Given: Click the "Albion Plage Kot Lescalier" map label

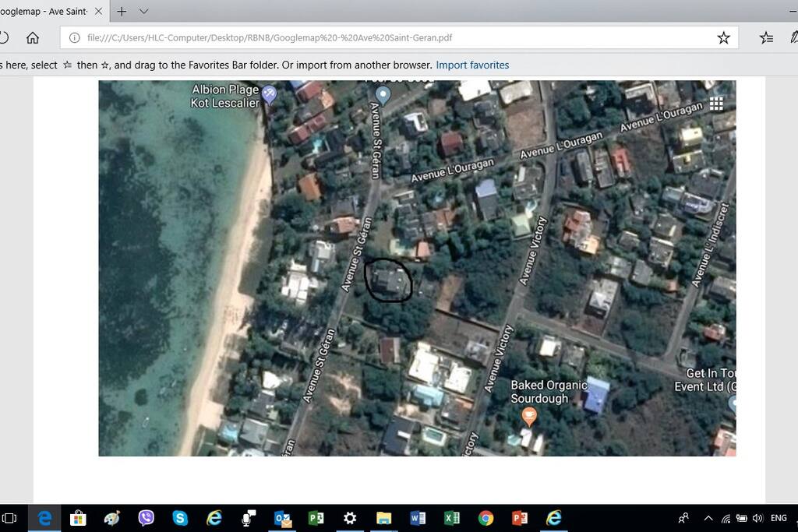Looking at the screenshot, I should click(x=225, y=96).
